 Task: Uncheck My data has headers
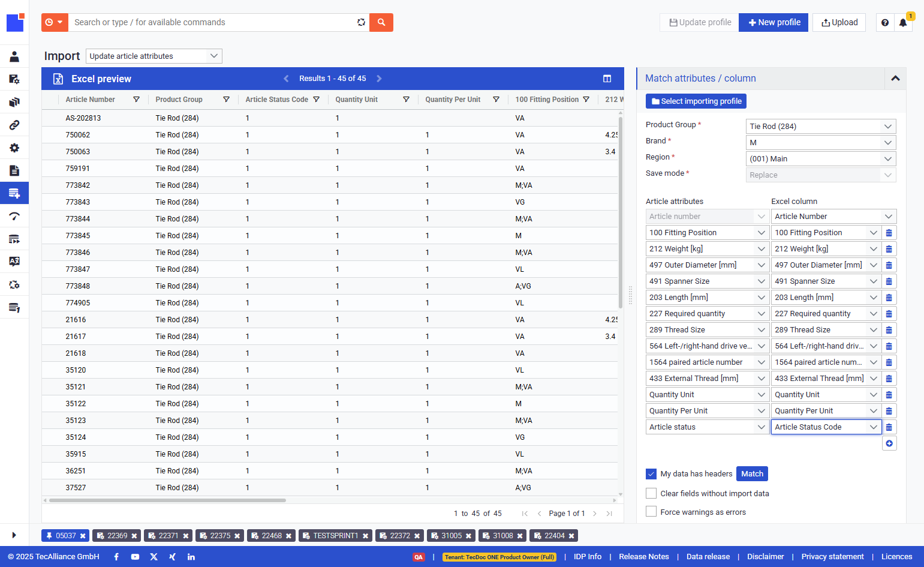(x=651, y=474)
